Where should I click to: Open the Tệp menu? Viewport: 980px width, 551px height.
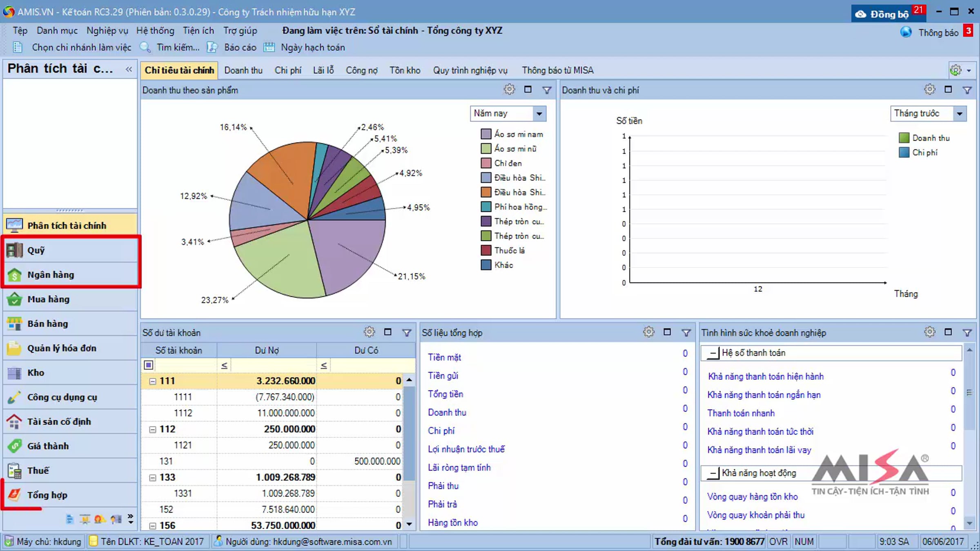point(20,31)
